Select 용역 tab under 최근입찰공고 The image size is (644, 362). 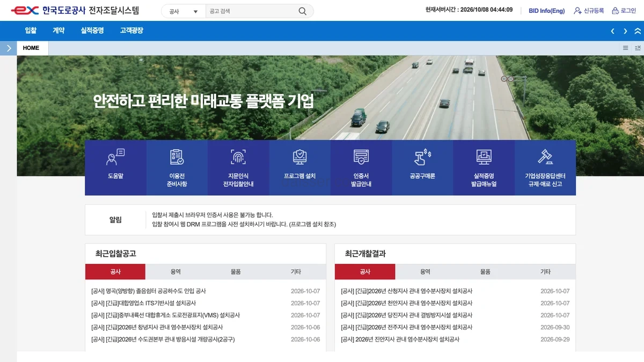click(175, 272)
